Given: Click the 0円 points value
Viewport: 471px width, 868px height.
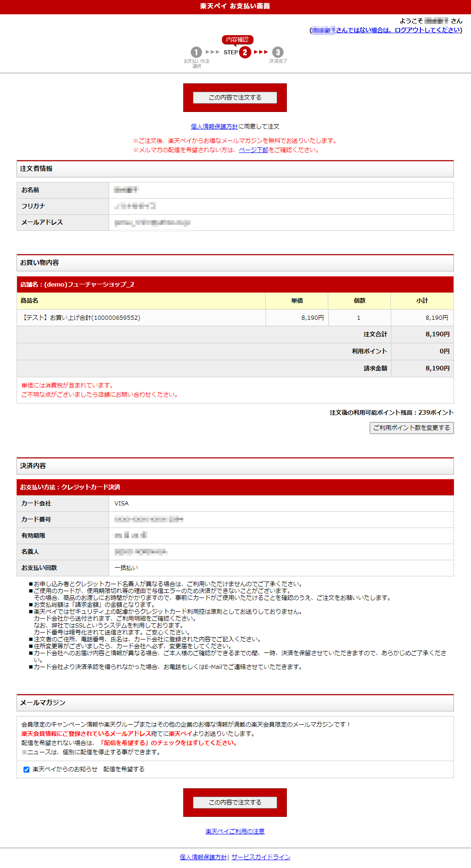Looking at the screenshot, I should tap(445, 351).
